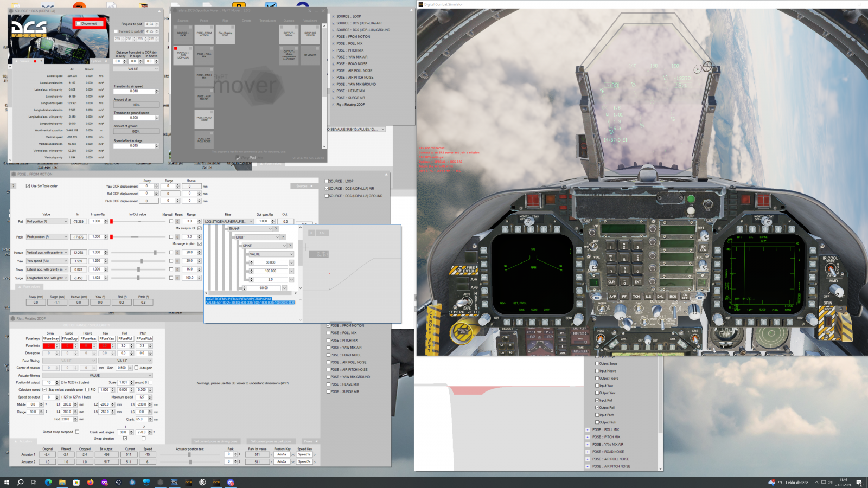Select Poses tab in FlyPT Mover

pos(204,21)
